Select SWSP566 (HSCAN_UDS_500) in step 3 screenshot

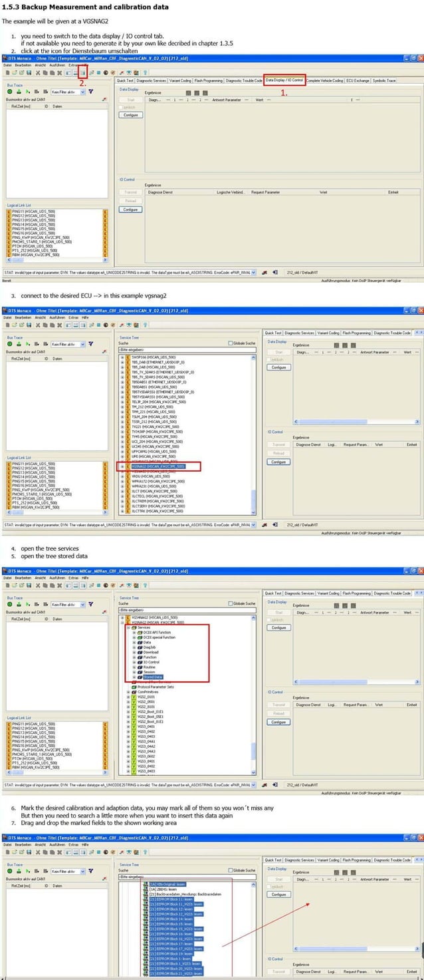click(x=154, y=357)
